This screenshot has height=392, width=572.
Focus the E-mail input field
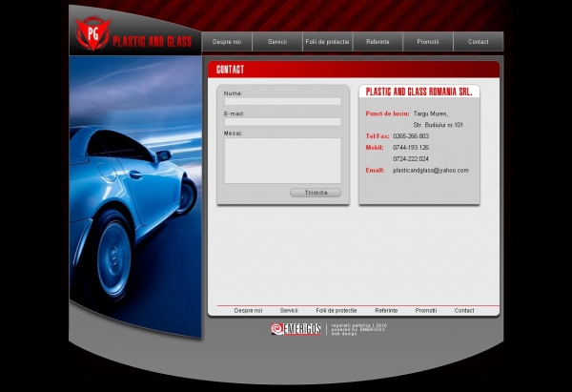point(283,122)
